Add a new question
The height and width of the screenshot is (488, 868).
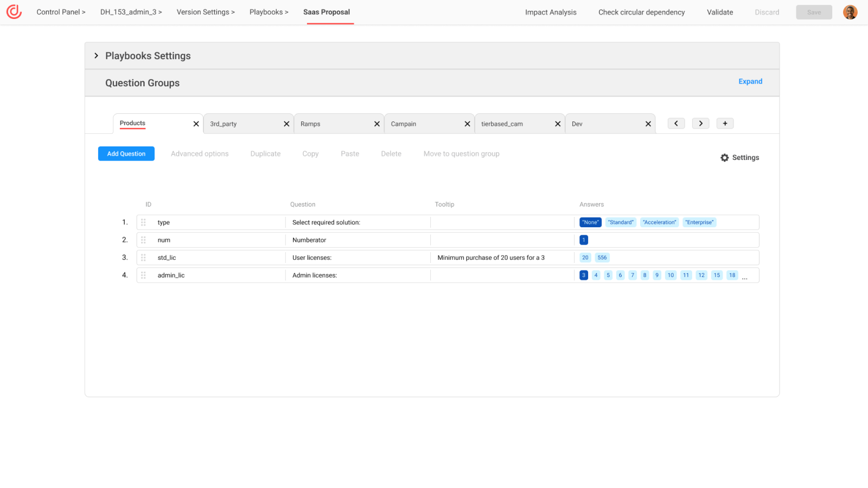(126, 153)
